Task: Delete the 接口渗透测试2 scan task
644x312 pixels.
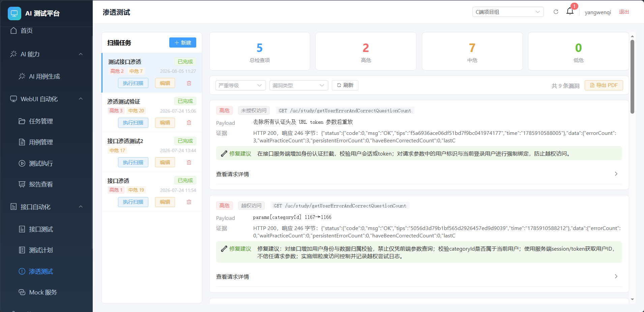Action: point(189,162)
